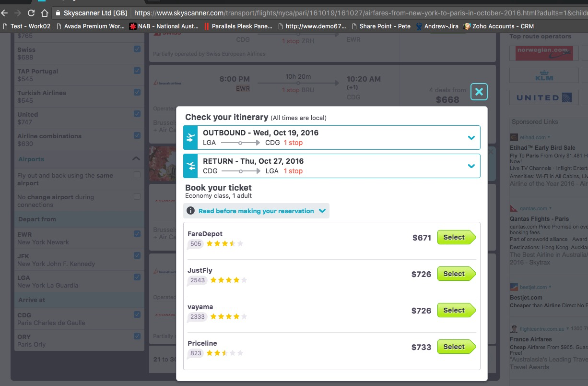Click the Norwegian.com operator logo
Image resolution: width=588 pixels, height=386 pixels.
[x=544, y=53]
